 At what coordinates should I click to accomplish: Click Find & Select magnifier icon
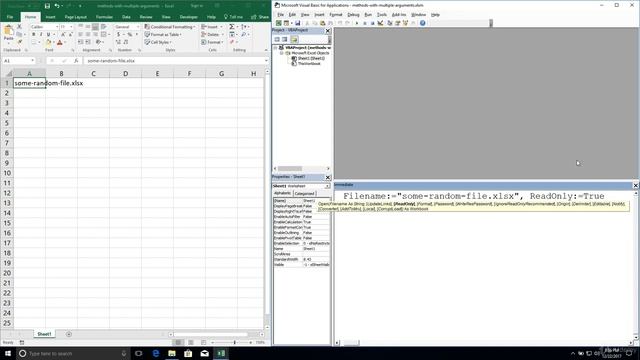tap(244, 35)
